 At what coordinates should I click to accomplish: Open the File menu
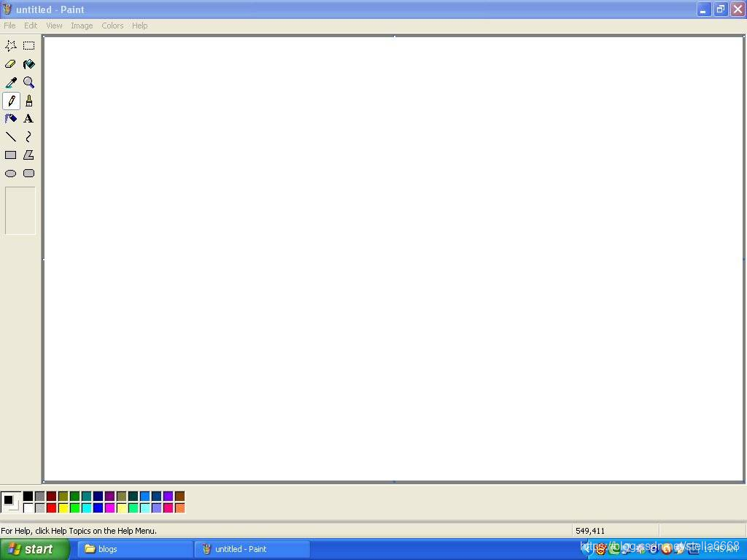click(9, 26)
